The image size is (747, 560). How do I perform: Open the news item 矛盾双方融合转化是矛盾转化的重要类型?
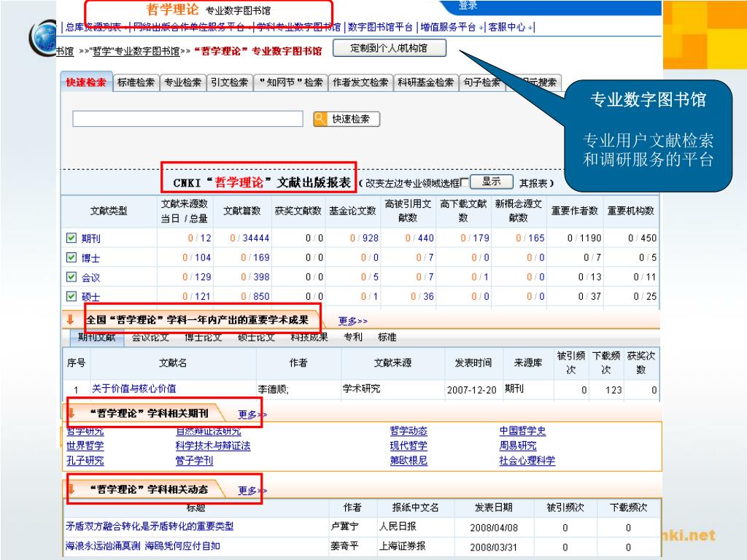[x=150, y=526]
